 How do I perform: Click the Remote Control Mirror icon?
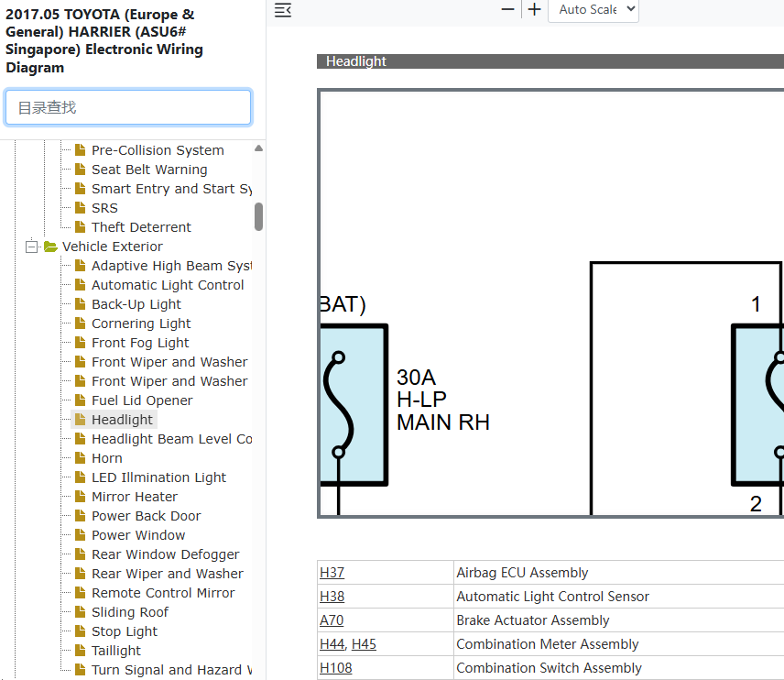80,592
